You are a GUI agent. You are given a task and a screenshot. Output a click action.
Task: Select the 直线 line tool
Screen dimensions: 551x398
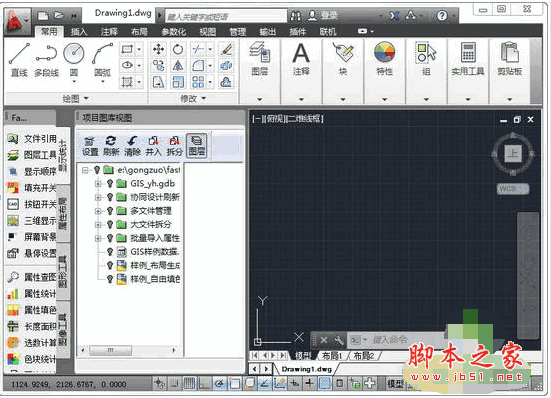[19, 60]
